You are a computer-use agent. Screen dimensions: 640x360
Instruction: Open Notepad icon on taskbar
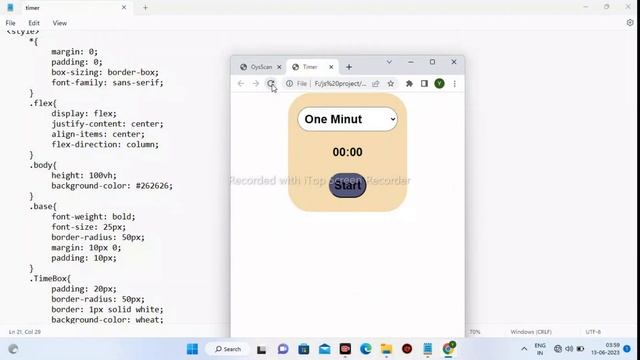pyautogui.click(x=427, y=349)
